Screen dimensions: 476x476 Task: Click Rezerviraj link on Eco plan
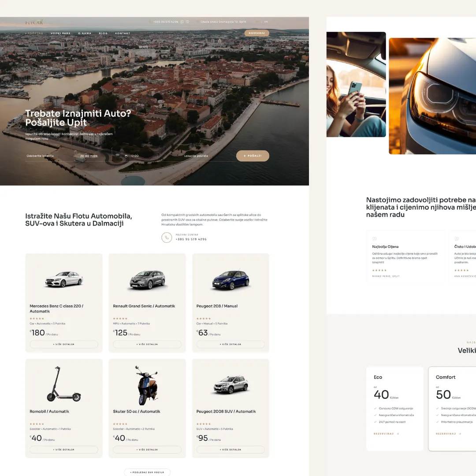[x=386, y=434]
